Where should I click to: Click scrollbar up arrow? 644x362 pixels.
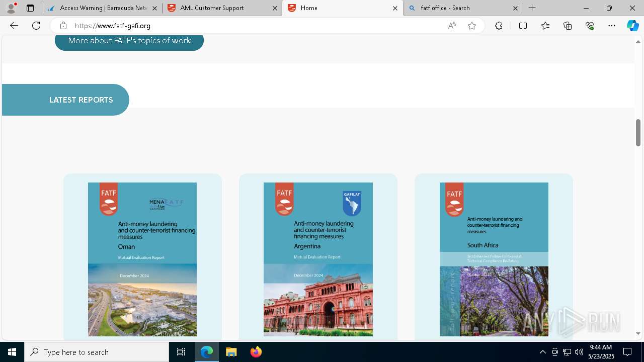(x=638, y=42)
